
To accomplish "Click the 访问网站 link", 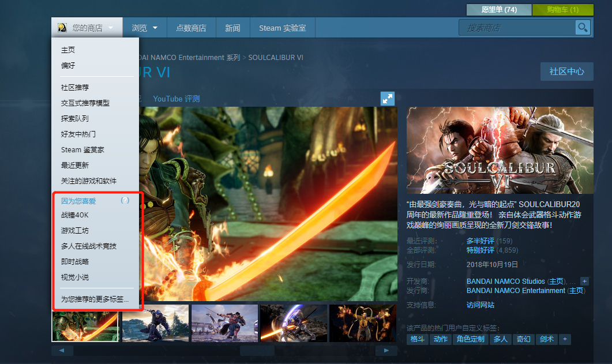I will pyautogui.click(x=480, y=305).
